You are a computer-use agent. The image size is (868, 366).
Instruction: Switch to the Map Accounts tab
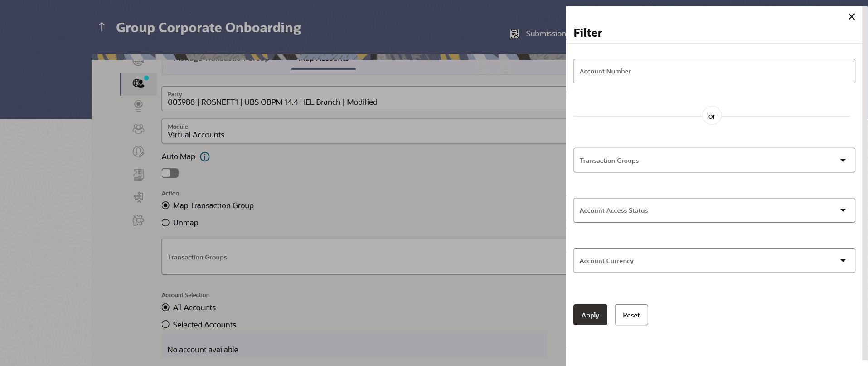(323, 60)
